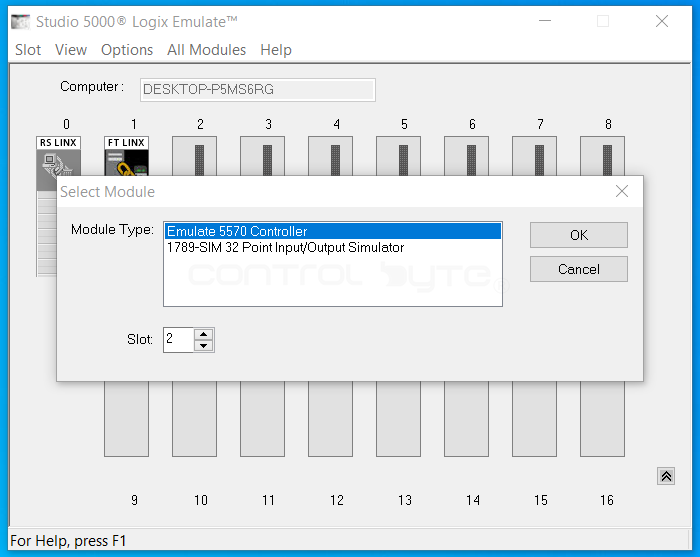Open the Help menu
This screenshot has height=557, width=700.
pyautogui.click(x=276, y=50)
